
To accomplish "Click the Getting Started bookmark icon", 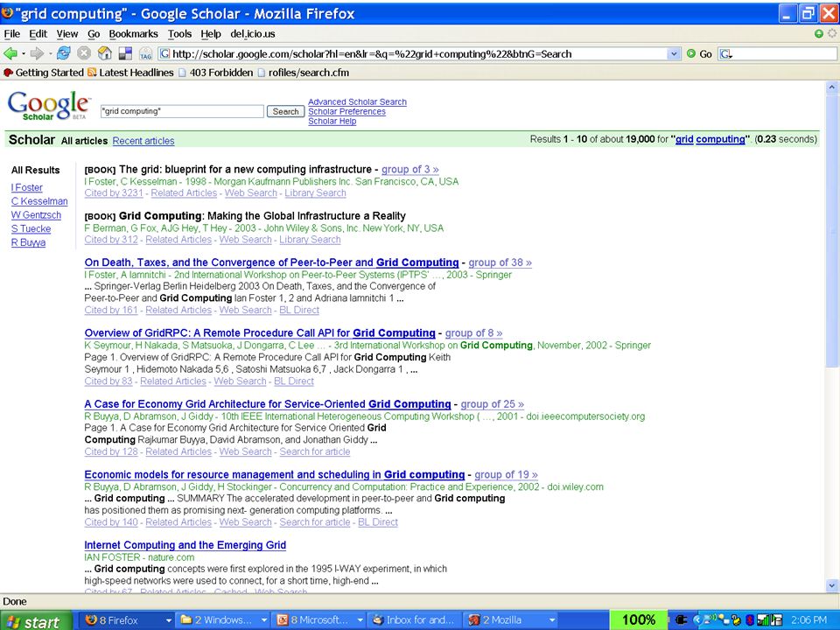I will coord(8,73).
